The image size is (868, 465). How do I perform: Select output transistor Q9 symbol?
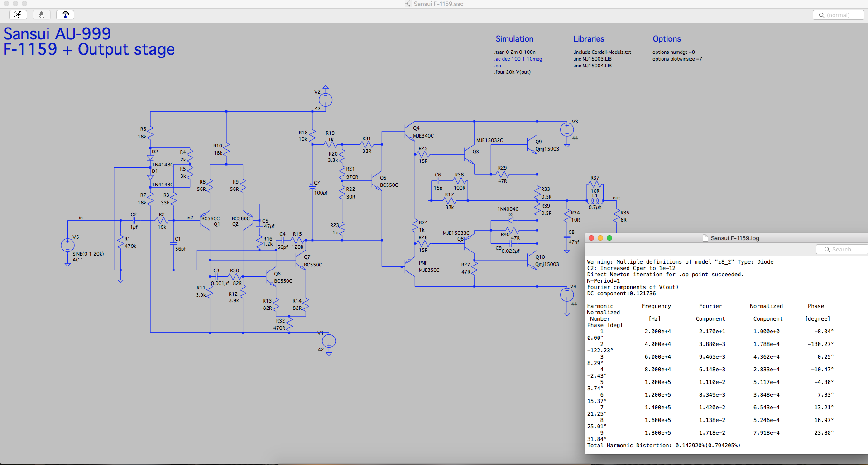pos(532,145)
